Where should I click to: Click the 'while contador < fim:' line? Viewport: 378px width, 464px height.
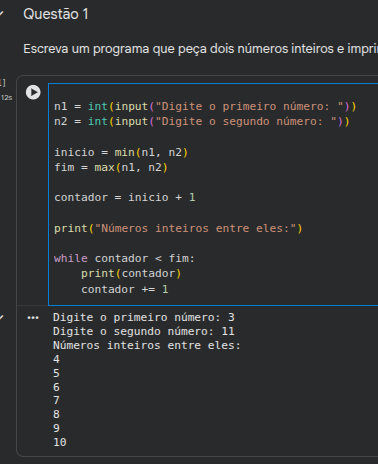124,258
